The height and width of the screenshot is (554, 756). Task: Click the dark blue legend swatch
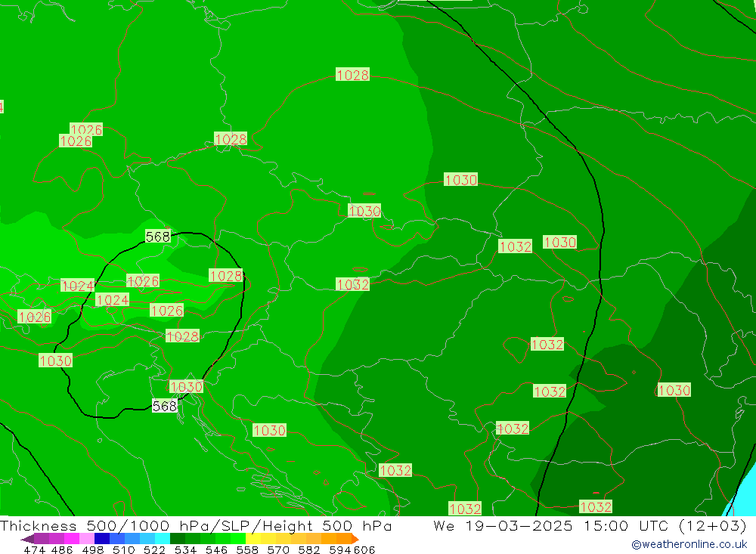pos(102,539)
